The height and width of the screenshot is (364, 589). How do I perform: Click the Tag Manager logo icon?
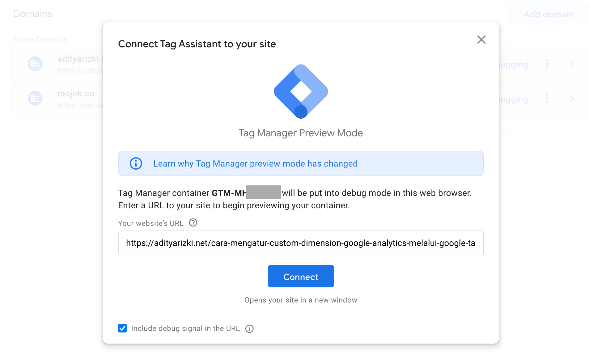[x=301, y=91]
